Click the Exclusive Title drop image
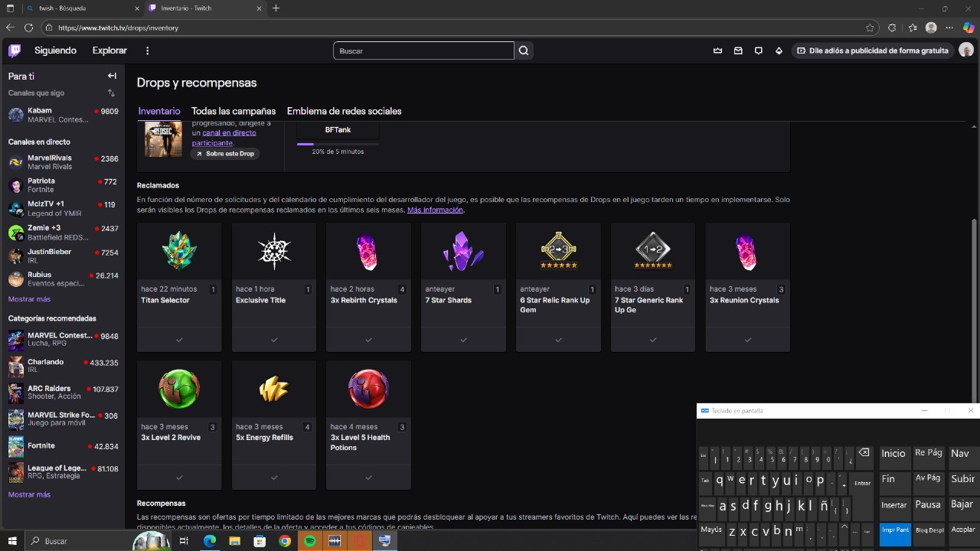Image resolution: width=980 pixels, height=551 pixels. coord(274,251)
